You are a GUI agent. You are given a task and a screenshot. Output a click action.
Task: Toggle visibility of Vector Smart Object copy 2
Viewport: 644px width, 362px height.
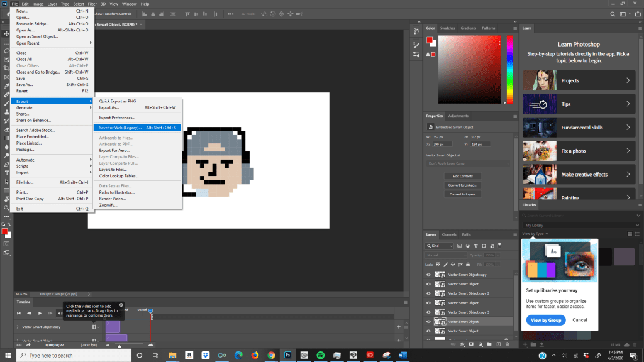click(x=428, y=293)
